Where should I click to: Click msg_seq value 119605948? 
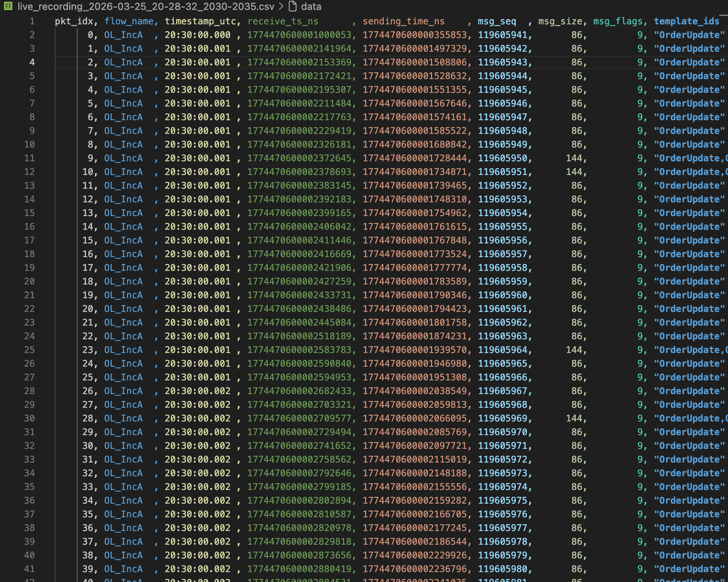coord(503,131)
